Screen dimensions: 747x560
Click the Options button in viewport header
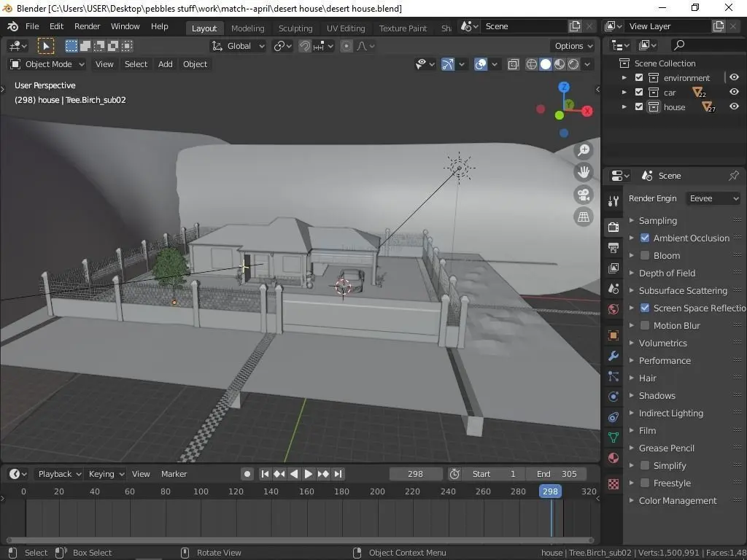click(573, 46)
